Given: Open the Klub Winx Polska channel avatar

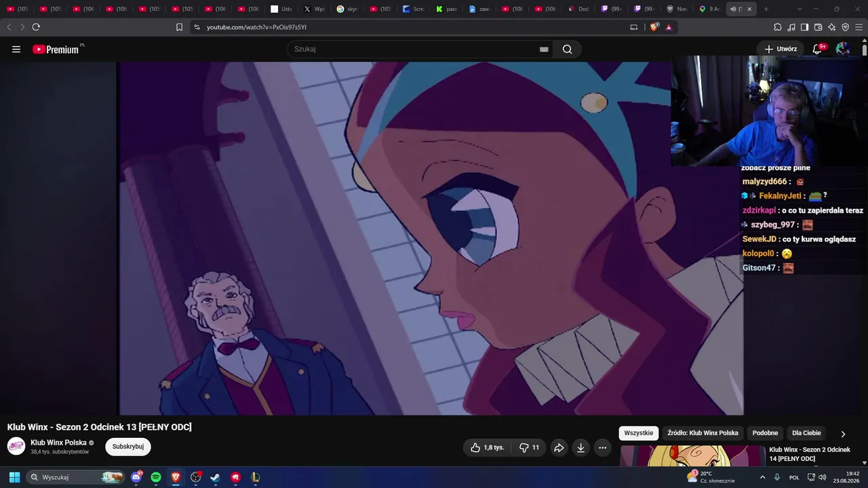Looking at the screenshot, I should (16, 446).
